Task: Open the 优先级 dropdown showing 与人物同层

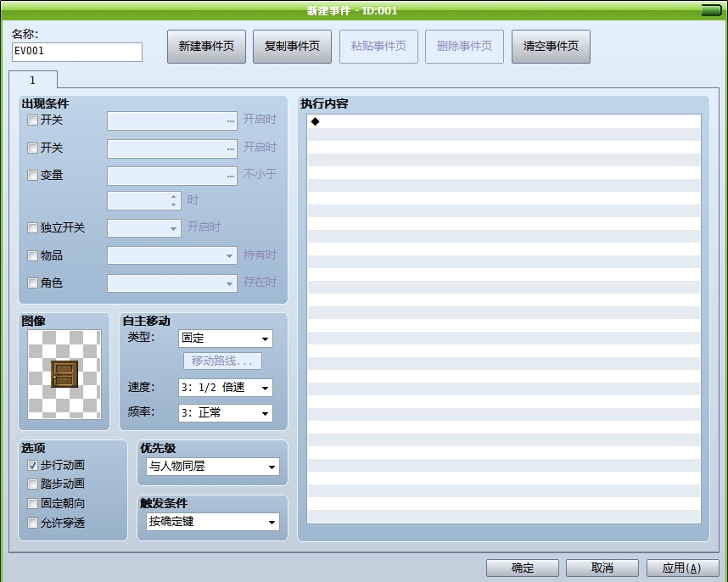Action: click(213, 467)
